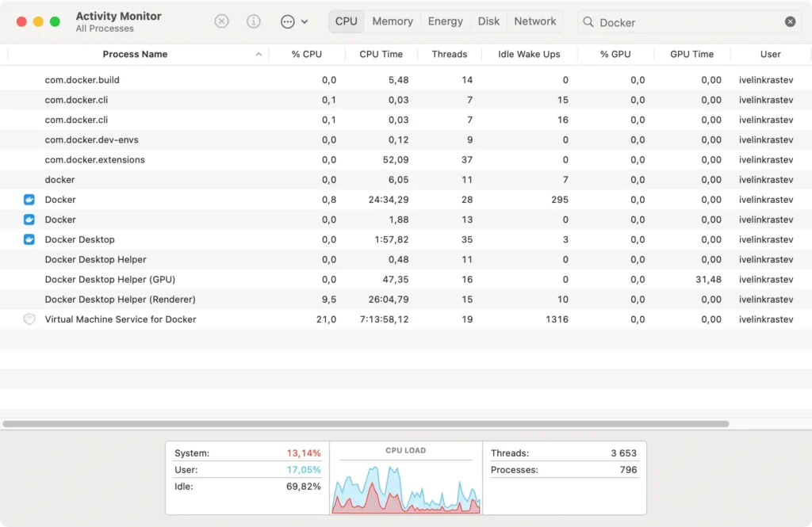This screenshot has width=812, height=527.
Task: Click the Threads count 3 653
Action: click(623, 453)
